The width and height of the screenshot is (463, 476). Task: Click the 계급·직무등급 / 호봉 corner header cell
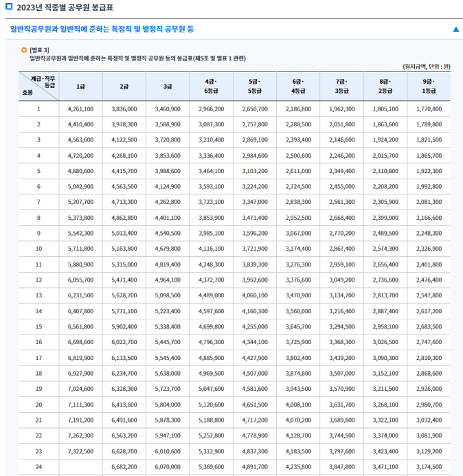[38, 87]
